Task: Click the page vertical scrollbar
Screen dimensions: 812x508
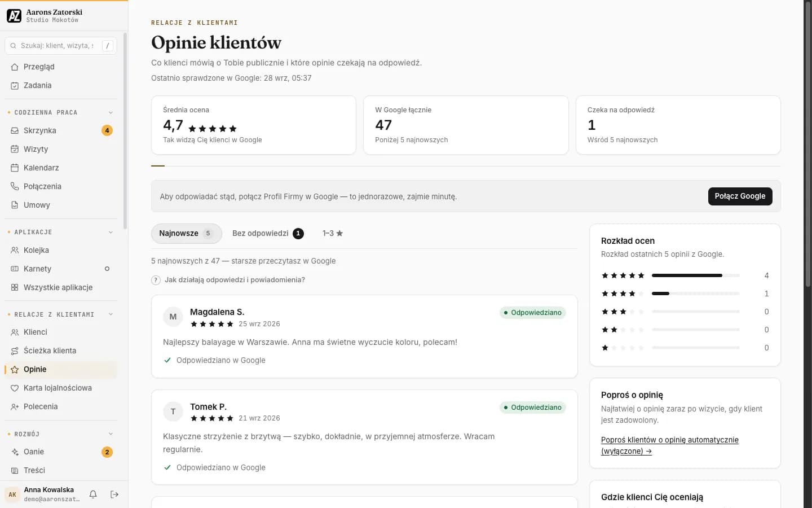Action: tap(807, 144)
